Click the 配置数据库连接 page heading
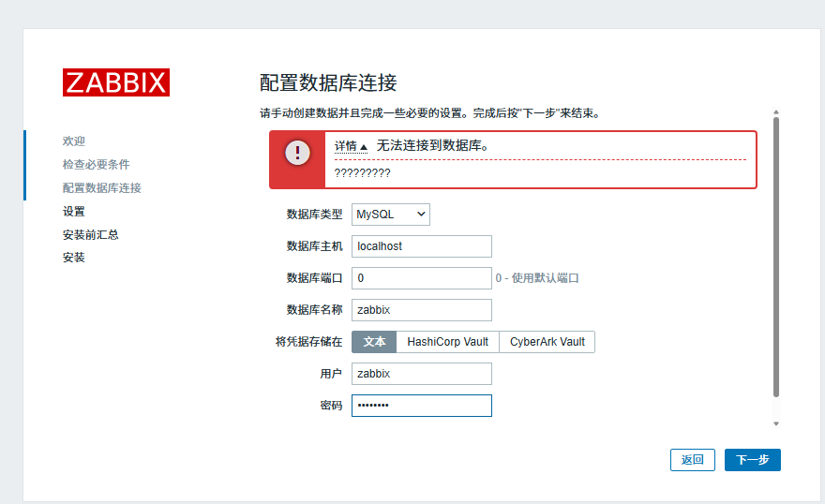Image resolution: width=825 pixels, height=504 pixels. click(x=328, y=82)
